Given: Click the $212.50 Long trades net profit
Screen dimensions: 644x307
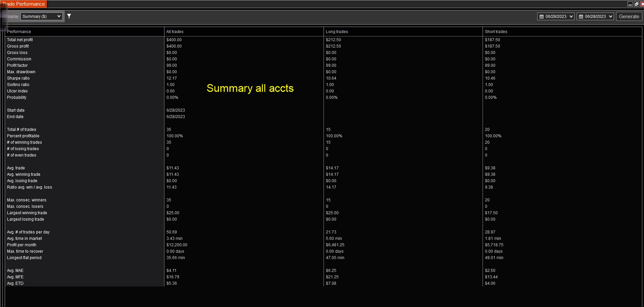Looking at the screenshot, I should [333, 40].
